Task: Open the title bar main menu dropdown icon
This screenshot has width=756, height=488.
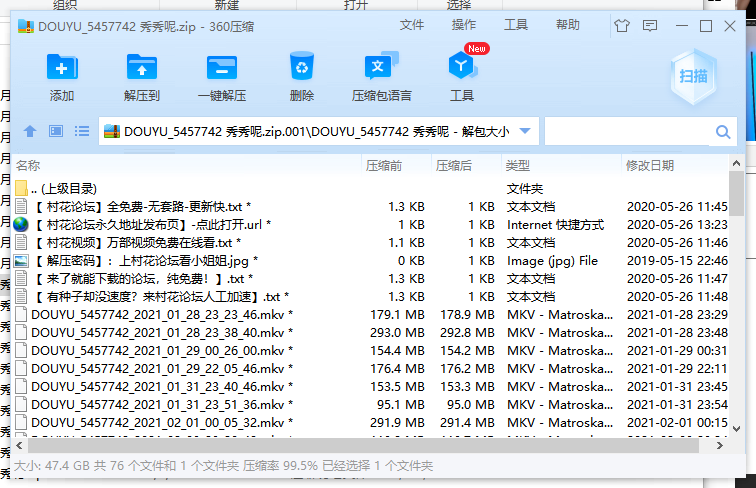Action: point(651,26)
